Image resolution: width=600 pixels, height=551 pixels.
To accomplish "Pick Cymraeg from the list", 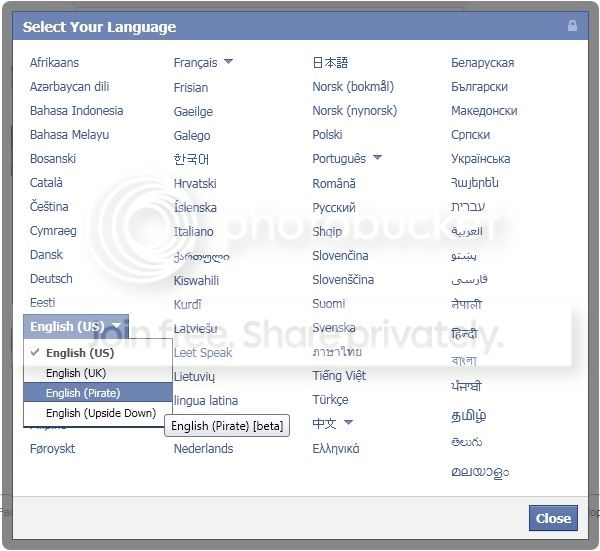I will (x=53, y=231).
